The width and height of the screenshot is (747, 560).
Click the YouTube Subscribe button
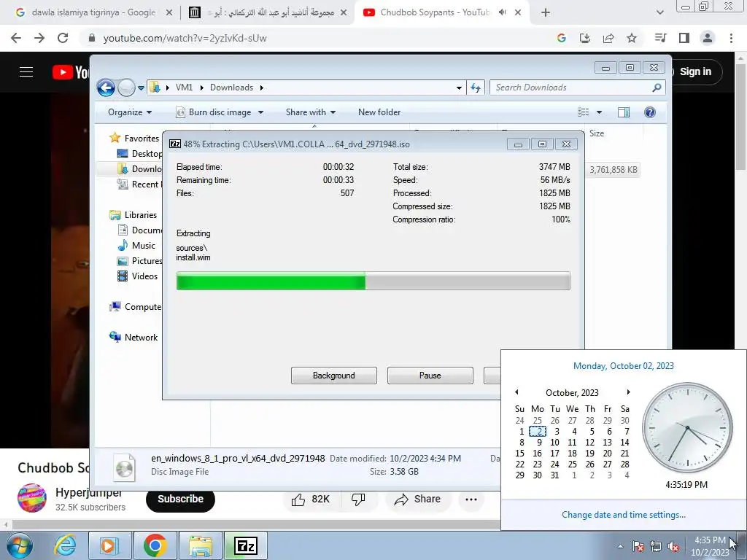(x=181, y=499)
